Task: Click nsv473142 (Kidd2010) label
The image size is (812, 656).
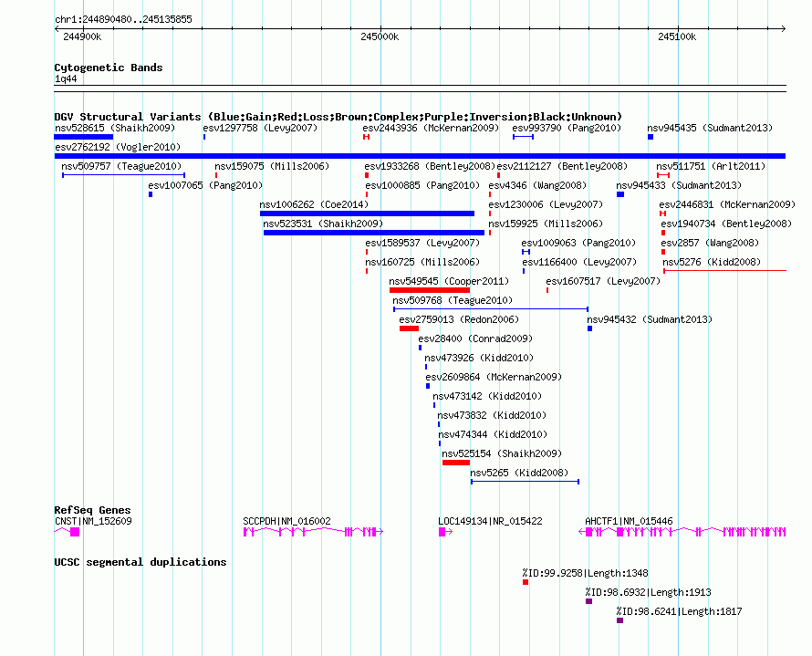Action: pyautogui.click(x=487, y=396)
